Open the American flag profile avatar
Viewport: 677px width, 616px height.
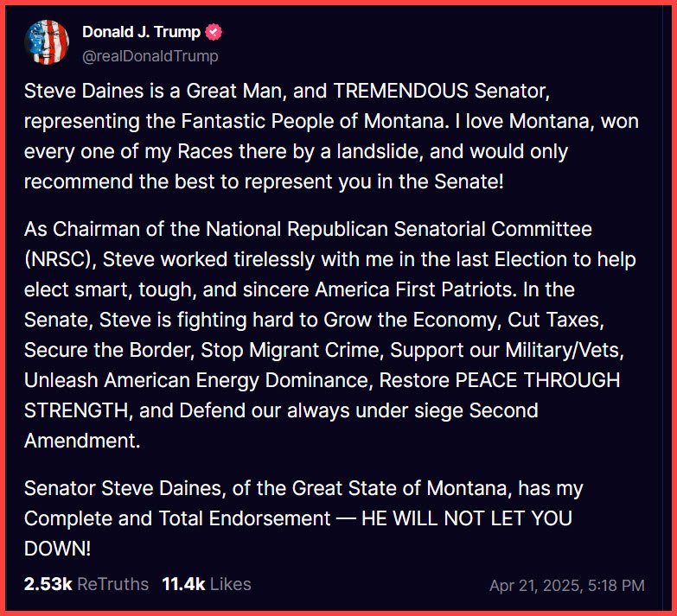pyautogui.click(x=48, y=42)
